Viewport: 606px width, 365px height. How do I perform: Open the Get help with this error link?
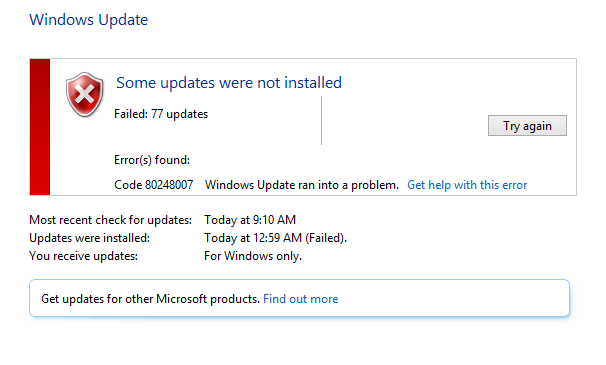467,185
